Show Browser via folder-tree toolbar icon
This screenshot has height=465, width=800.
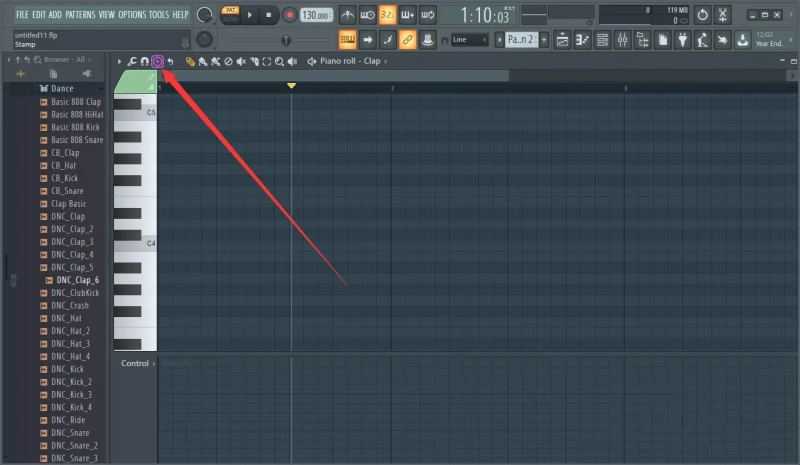[x=642, y=40]
